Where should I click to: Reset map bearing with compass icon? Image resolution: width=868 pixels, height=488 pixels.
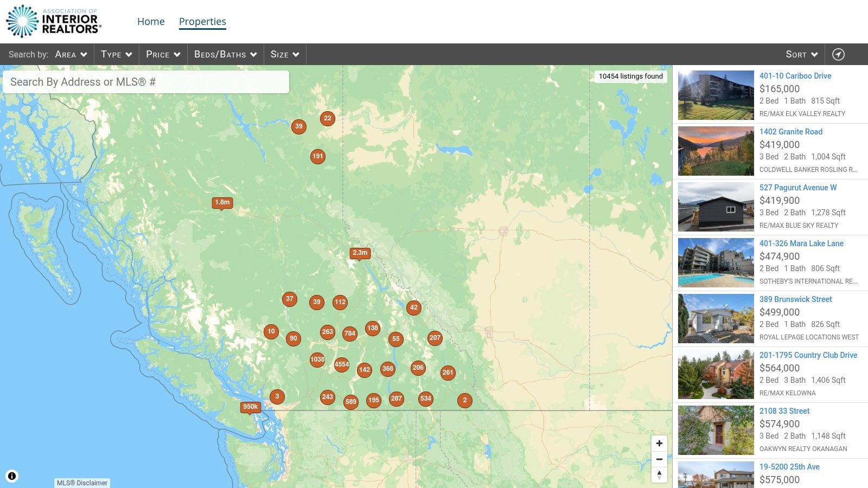(659, 474)
